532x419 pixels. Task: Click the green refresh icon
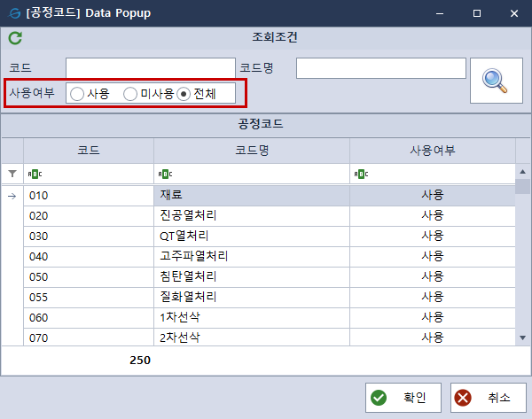coord(15,38)
